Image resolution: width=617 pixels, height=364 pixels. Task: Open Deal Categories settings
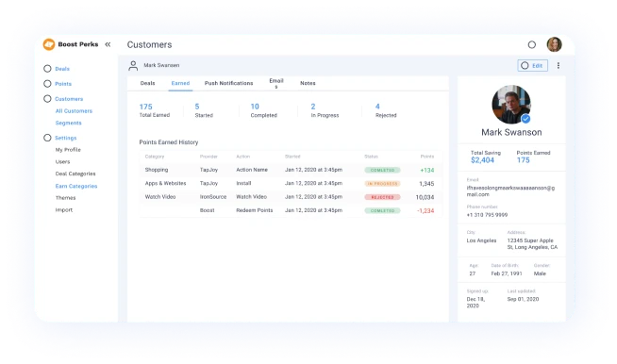click(75, 174)
